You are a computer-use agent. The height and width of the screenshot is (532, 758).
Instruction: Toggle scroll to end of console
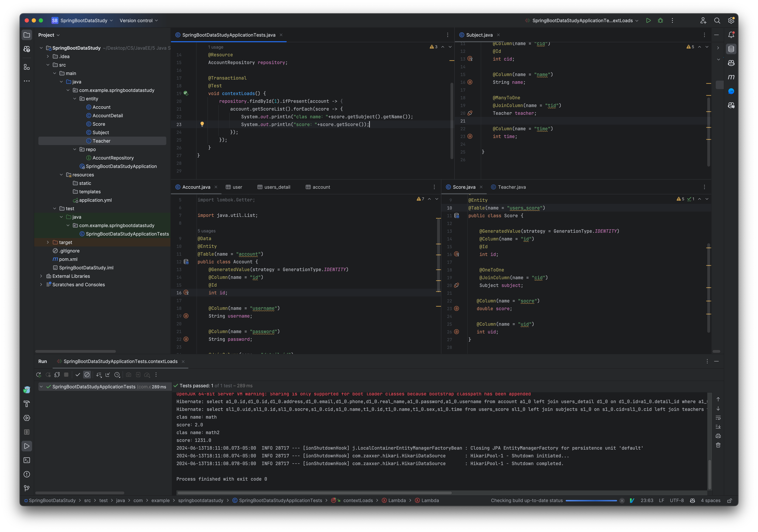(718, 427)
